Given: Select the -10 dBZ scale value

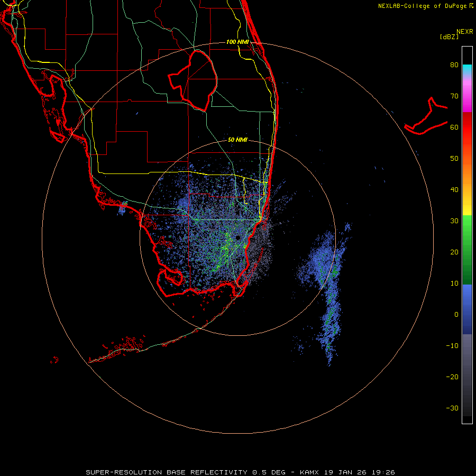Looking at the screenshot, I should pos(452,346).
